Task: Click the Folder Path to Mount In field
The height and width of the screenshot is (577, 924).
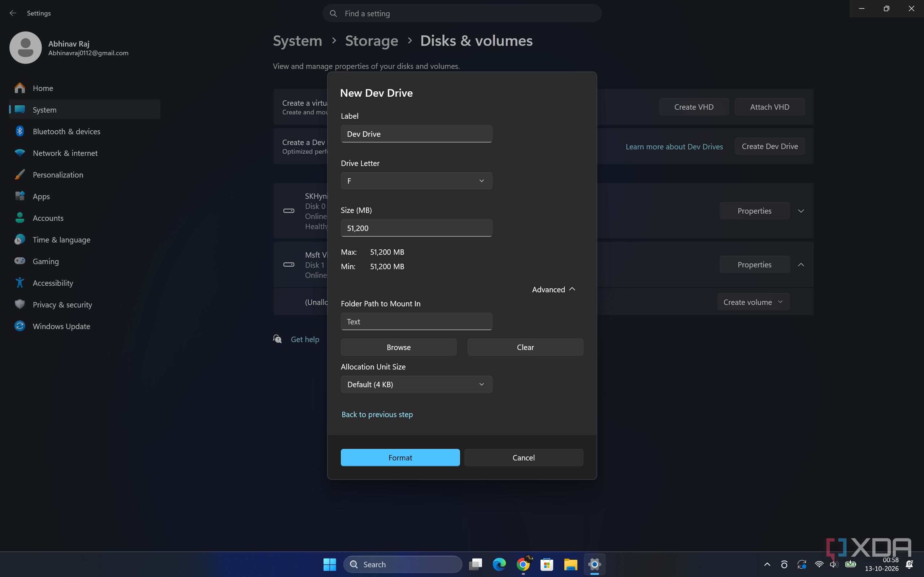Action: pos(416,321)
